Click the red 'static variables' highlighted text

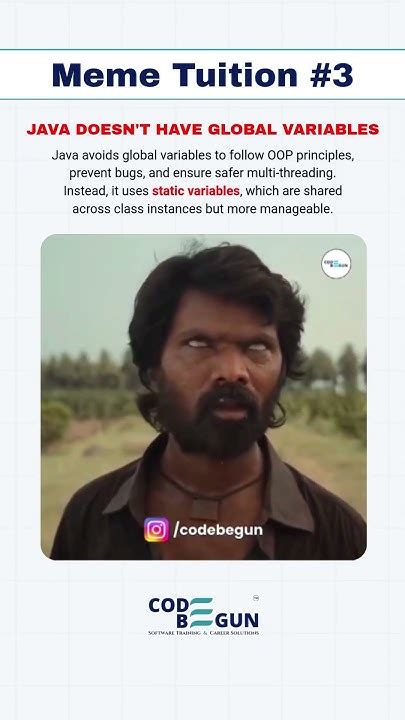196,191
